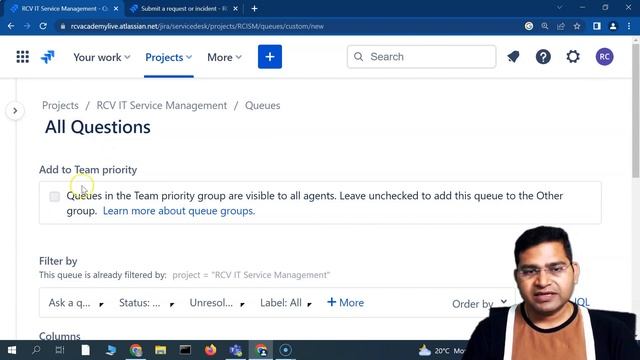640x360 pixels.
Task: Open a new browser tab
Action: click(x=254, y=9)
